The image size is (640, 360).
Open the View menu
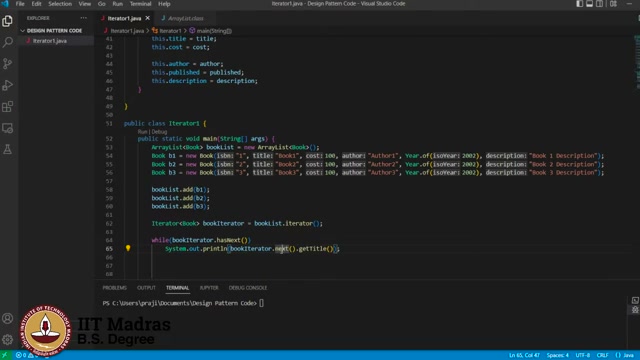coord(84,4)
